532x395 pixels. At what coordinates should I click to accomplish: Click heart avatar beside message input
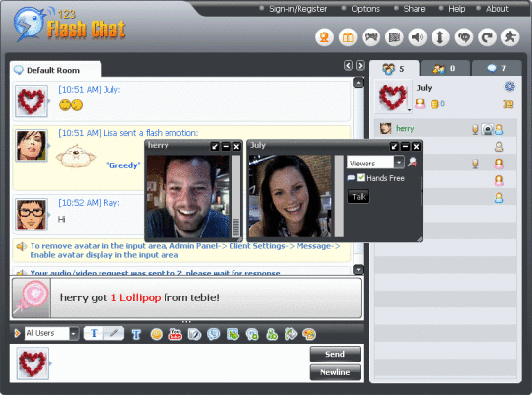(x=32, y=363)
